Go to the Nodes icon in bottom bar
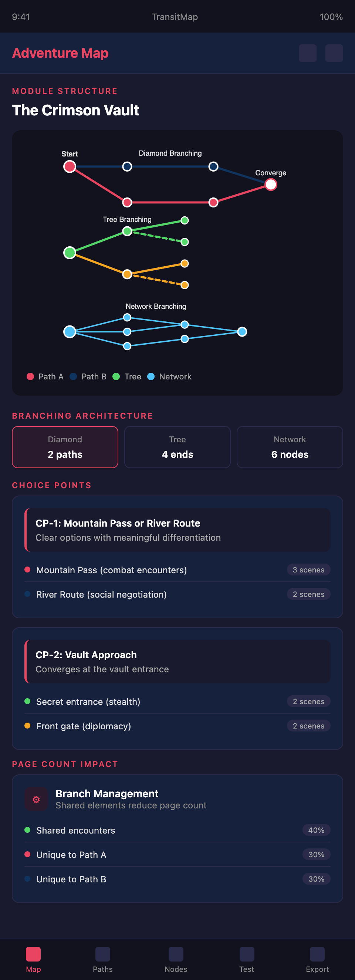The image size is (355, 980). click(176, 954)
